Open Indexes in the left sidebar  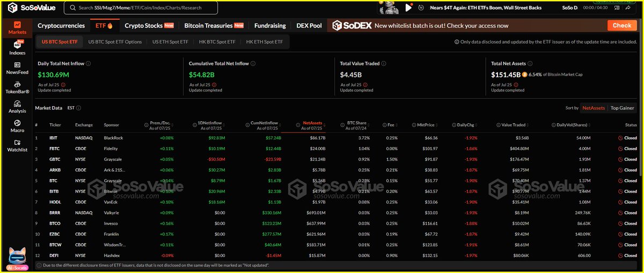point(17,48)
